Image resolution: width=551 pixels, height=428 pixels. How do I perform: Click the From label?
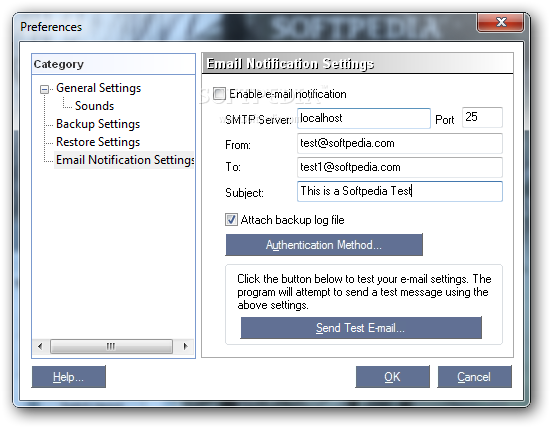pyautogui.click(x=238, y=145)
